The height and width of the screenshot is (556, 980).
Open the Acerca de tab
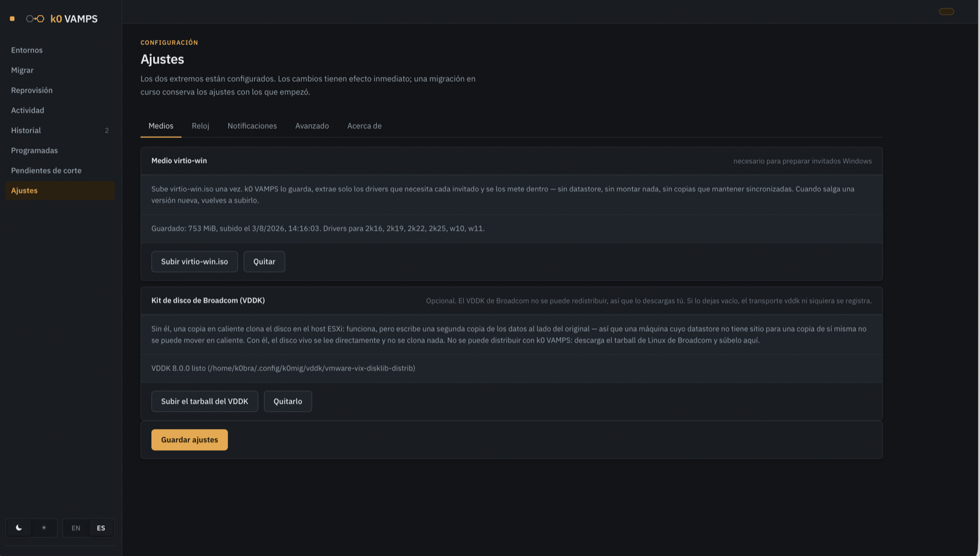tap(364, 126)
